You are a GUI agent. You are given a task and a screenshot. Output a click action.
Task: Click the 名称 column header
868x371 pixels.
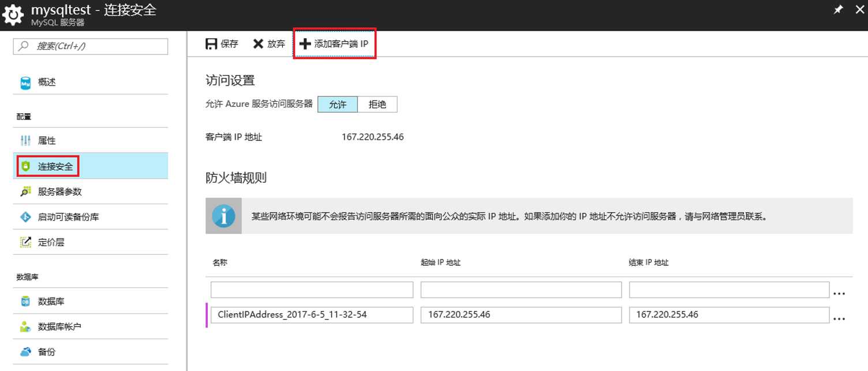(220, 262)
